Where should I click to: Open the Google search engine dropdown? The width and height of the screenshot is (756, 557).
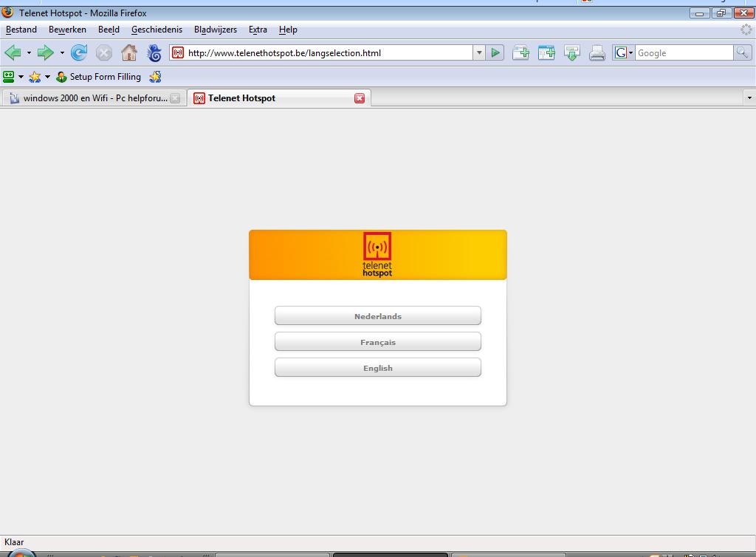[x=623, y=52]
